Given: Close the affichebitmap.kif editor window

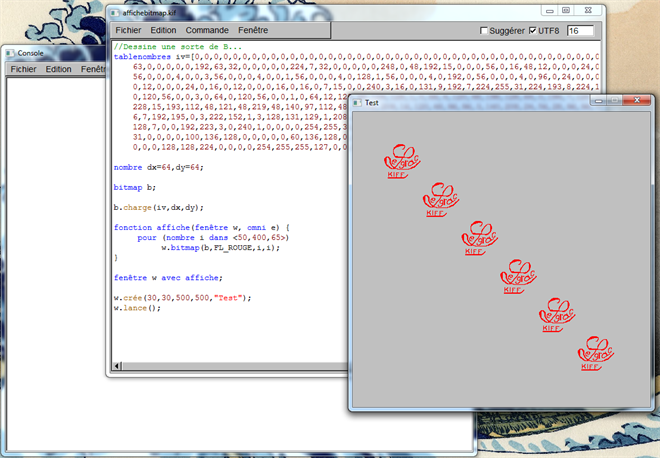Looking at the screenshot, I should click(588, 11).
